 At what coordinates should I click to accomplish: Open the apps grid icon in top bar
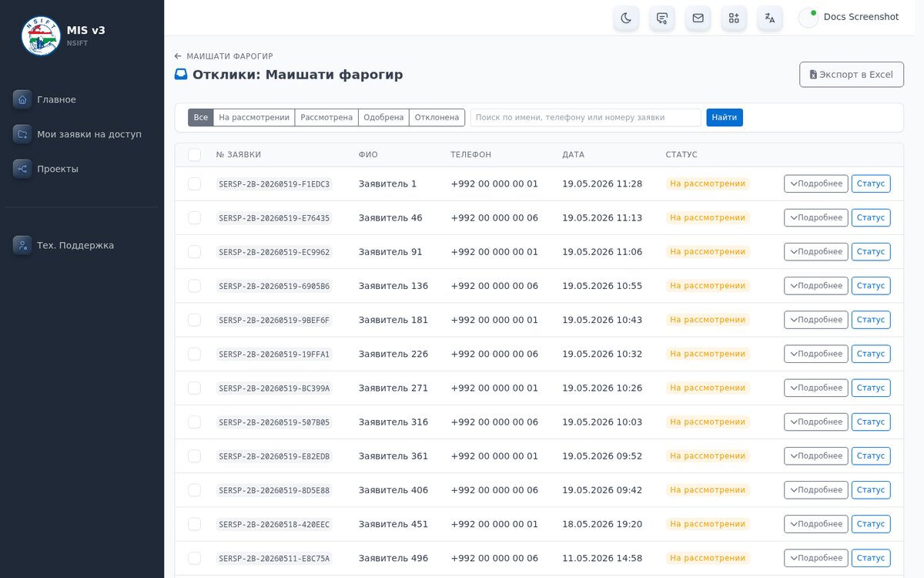[x=734, y=18]
